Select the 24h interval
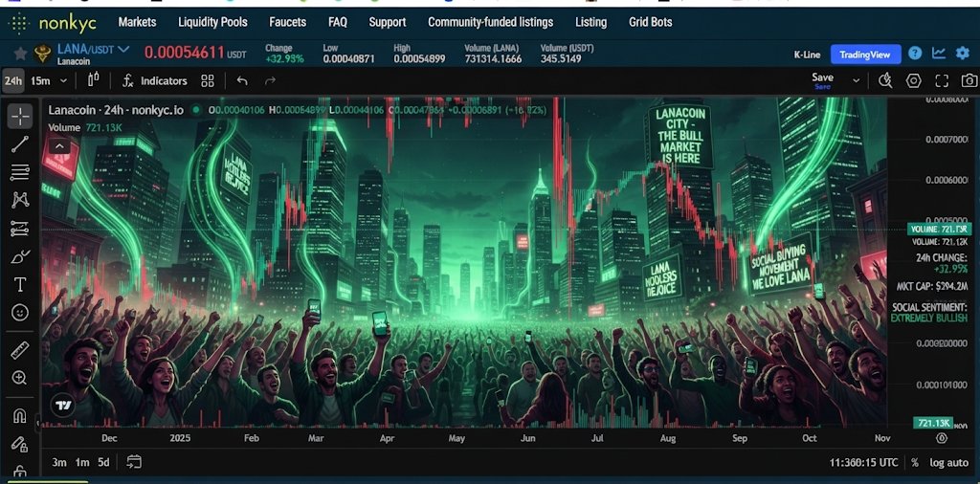 (x=13, y=80)
